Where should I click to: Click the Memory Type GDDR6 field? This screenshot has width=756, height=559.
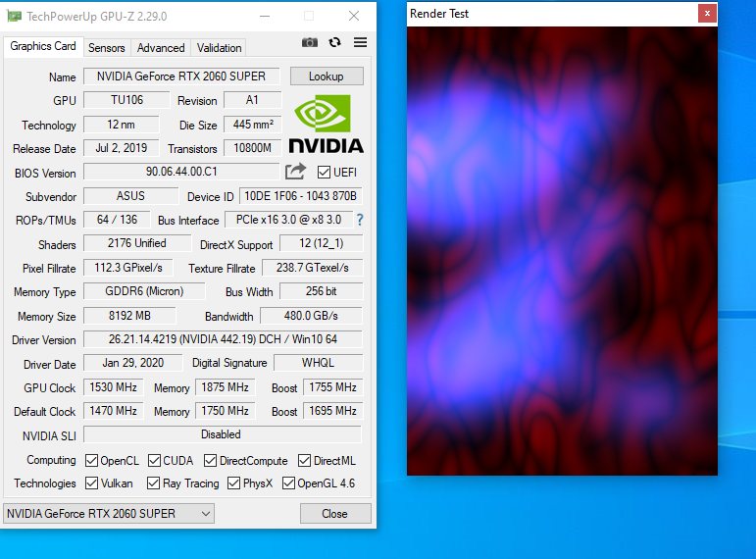point(144,291)
